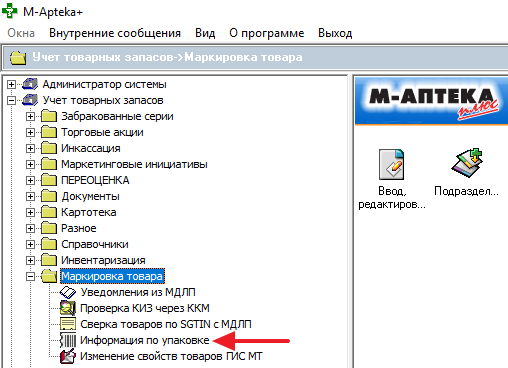The image size is (508, 368).
Task: Open Изменение свойств товаров ГИС МТ
Action: (x=171, y=356)
